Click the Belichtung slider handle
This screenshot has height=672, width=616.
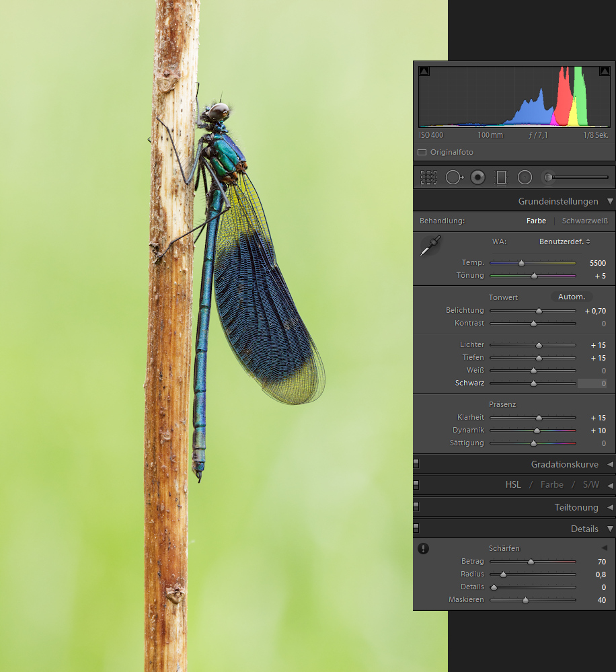click(539, 311)
